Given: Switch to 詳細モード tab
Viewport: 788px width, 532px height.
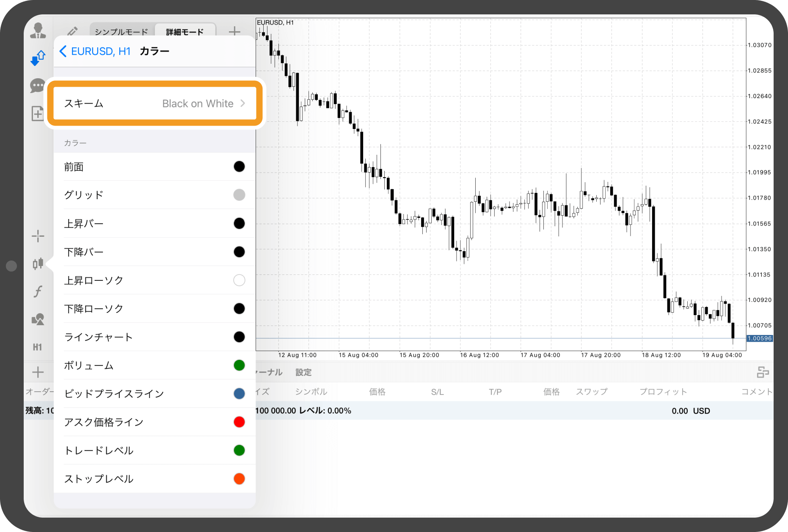Looking at the screenshot, I should (x=185, y=32).
